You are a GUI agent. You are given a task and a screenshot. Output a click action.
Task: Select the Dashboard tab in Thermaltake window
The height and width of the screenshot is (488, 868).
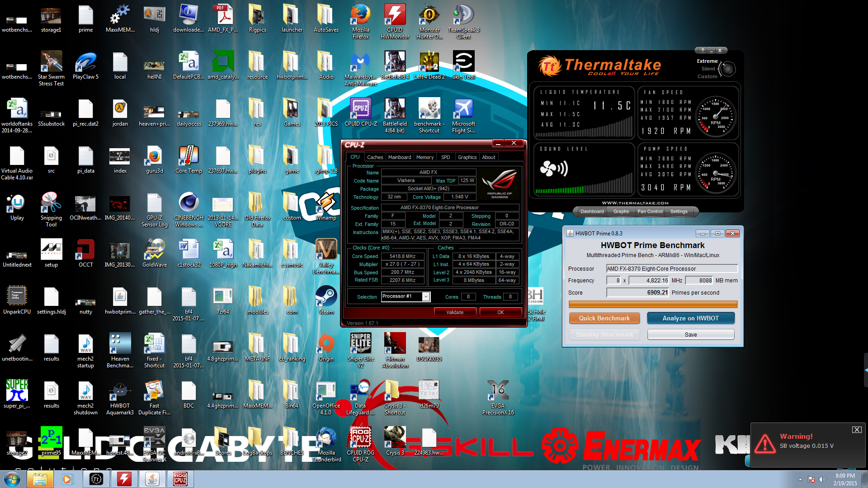coord(592,211)
